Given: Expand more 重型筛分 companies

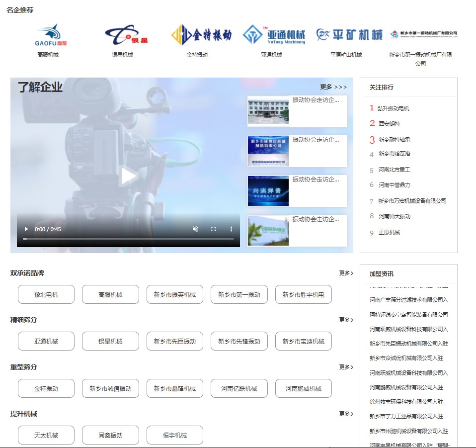Looking at the screenshot, I should click(x=346, y=367).
